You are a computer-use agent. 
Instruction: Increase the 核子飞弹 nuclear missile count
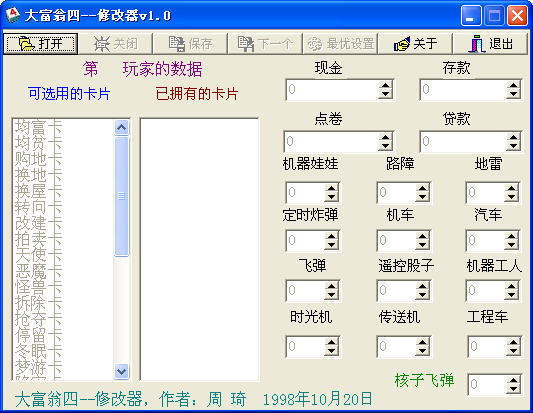click(x=513, y=379)
